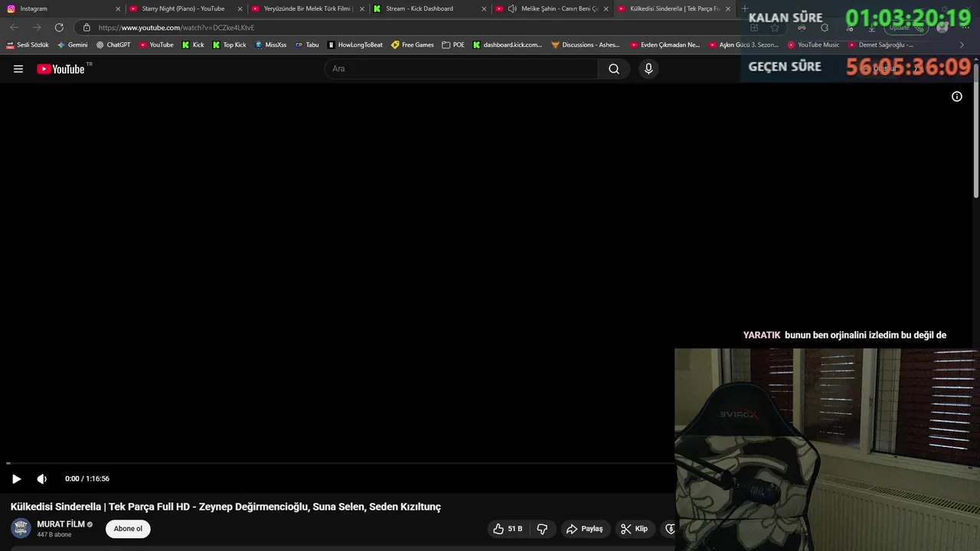Open the Free Games bookmark
This screenshot has height=551, width=980.
pyautogui.click(x=412, y=45)
